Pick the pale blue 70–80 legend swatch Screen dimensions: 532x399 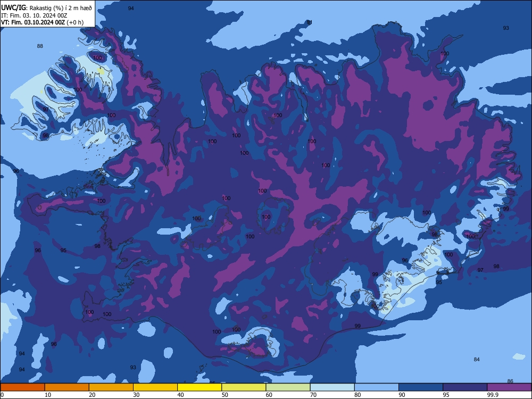click(x=332, y=387)
